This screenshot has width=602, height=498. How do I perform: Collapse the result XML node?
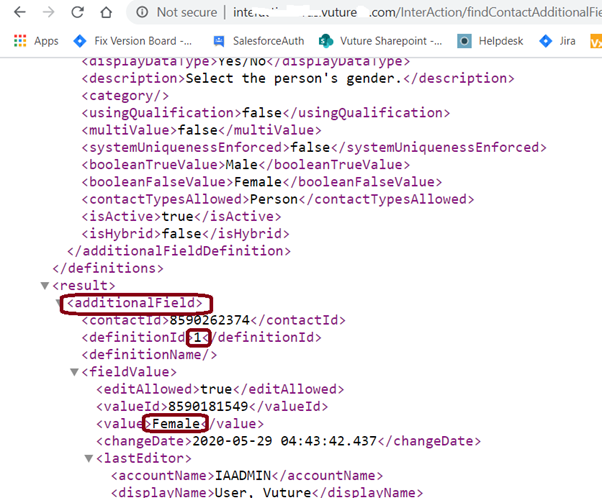[45, 286]
